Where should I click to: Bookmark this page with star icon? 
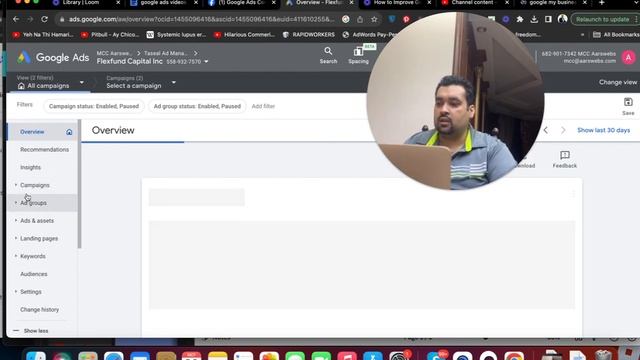374,19
